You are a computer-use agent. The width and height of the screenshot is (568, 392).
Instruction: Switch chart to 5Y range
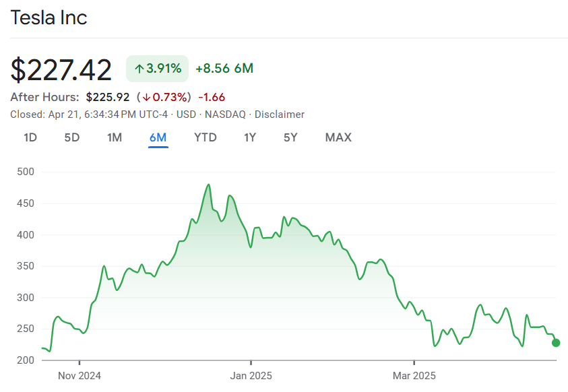click(290, 137)
